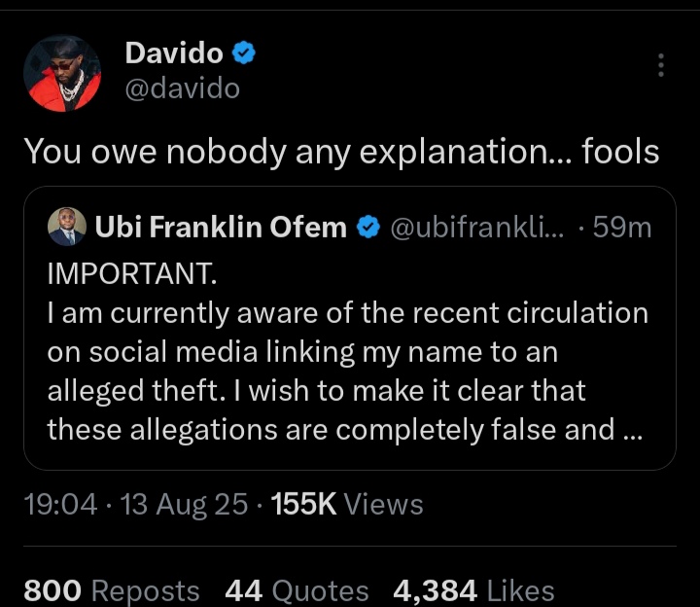Open Davido's profile picture
The height and width of the screenshot is (607, 700).
pyautogui.click(x=62, y=73)
